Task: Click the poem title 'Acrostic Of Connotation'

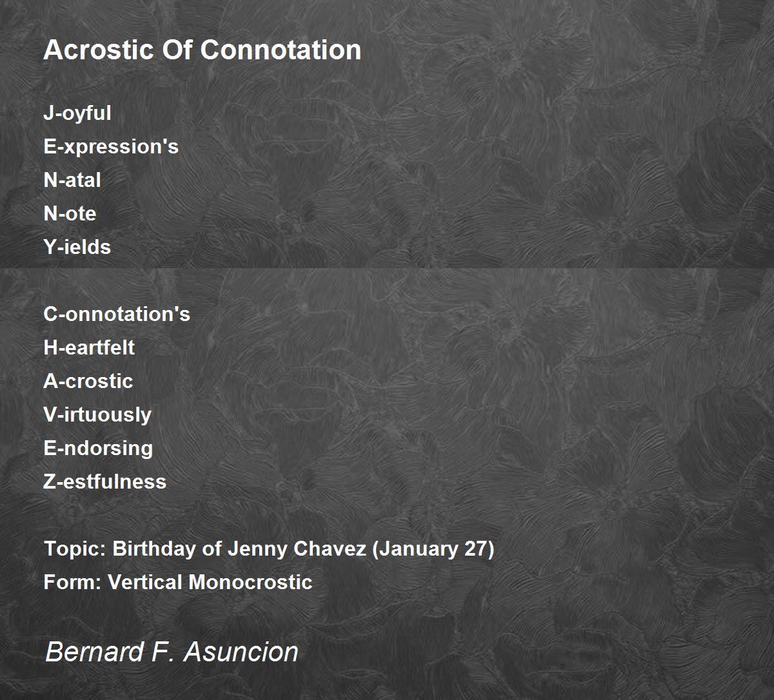Action: click(202, 50)
